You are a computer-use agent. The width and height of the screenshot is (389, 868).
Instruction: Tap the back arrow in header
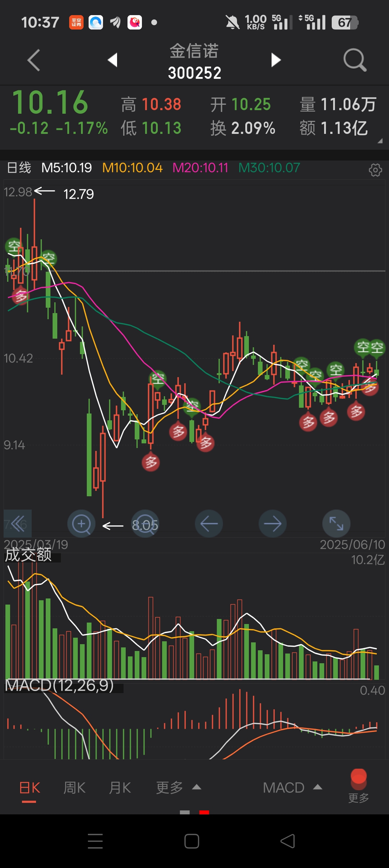coord(33,60)
